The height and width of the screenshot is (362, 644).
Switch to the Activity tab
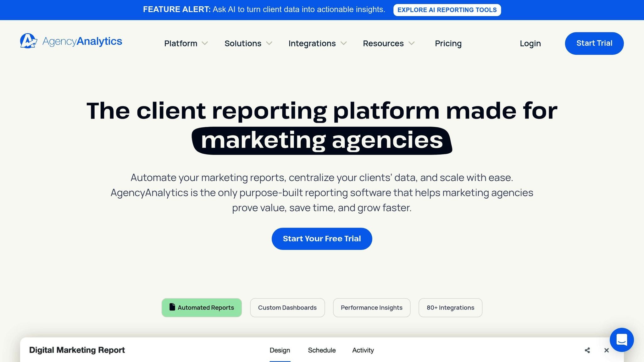[363, 350]
